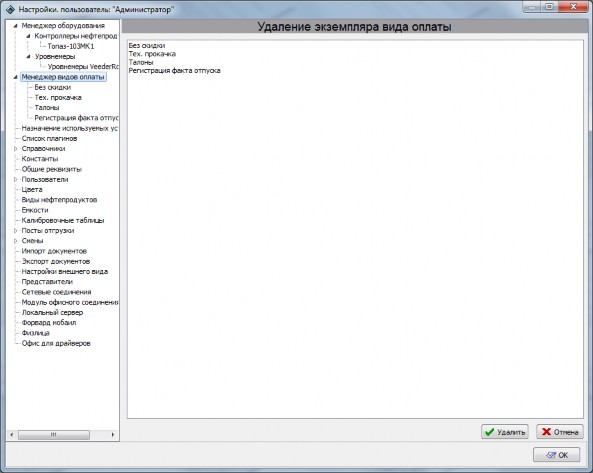Viewport: 593px width, 473px height.
Task: Open Калибровочные таблицы in the tree
Action: pyautogui.click(x=63, y=220)
